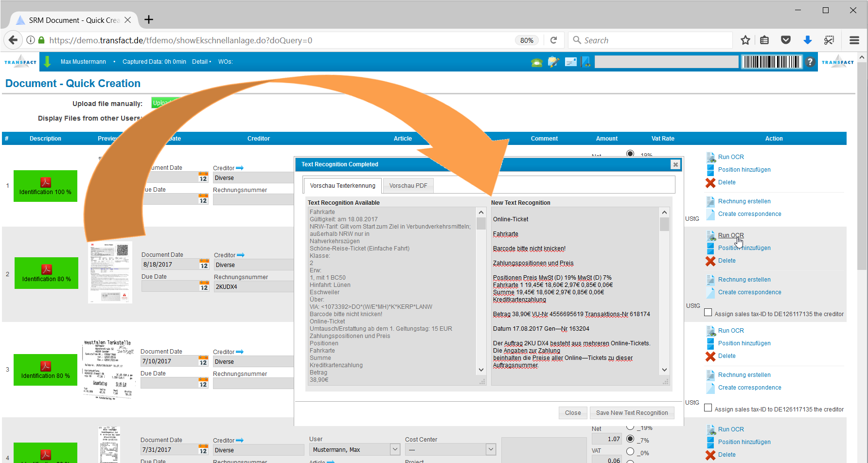
Task: Click Rechnung erstellen link in row 1
Action: 744,201
